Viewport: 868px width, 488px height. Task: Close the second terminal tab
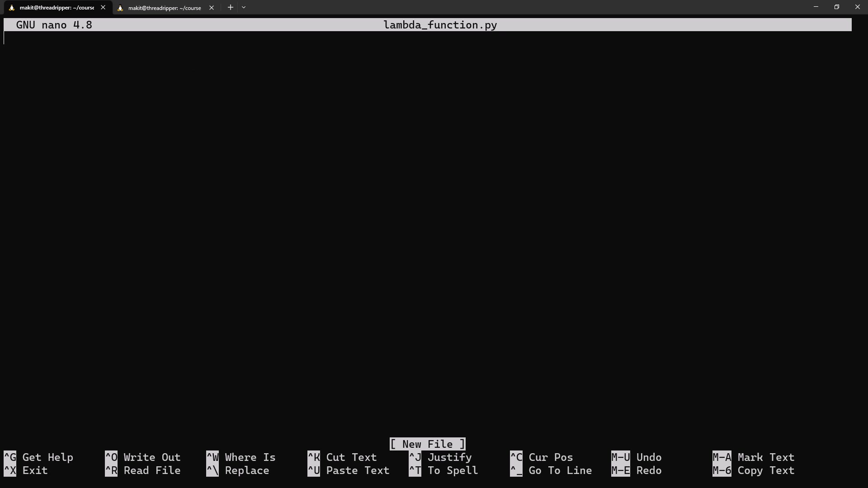(211, 8)
